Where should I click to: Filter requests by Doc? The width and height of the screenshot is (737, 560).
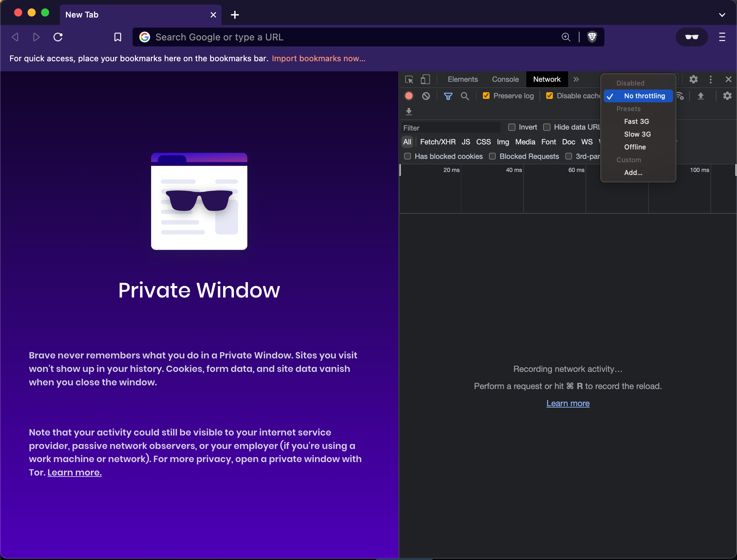pyautogui.click(x=568, y=142)
